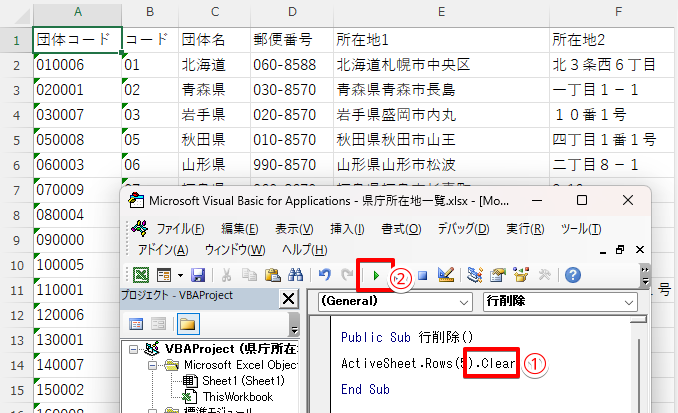Viewport: 678px width, 413px height.
Task: Select VBAProject root in project tree
Action: coord(231,349)
